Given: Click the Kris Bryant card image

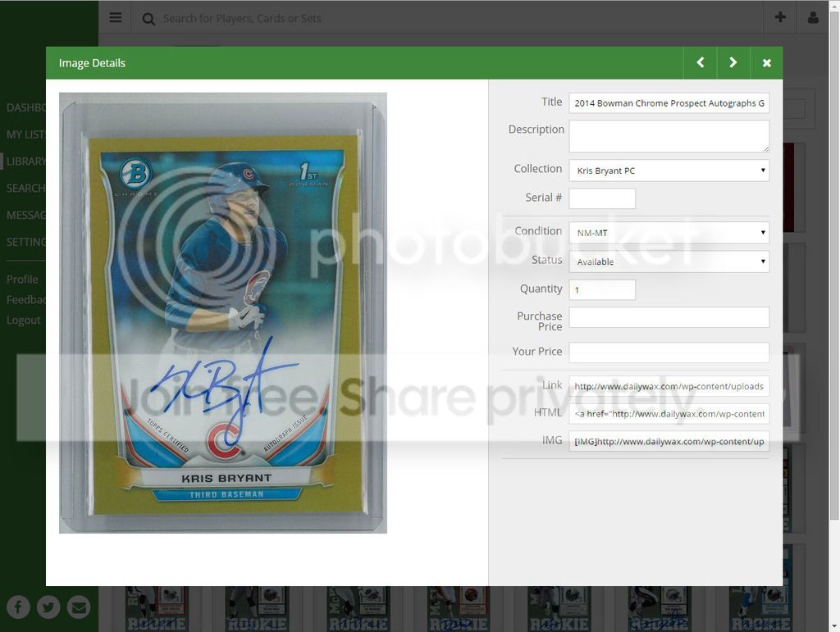Looking at the screenshot, I should click(x=223, y=313).
